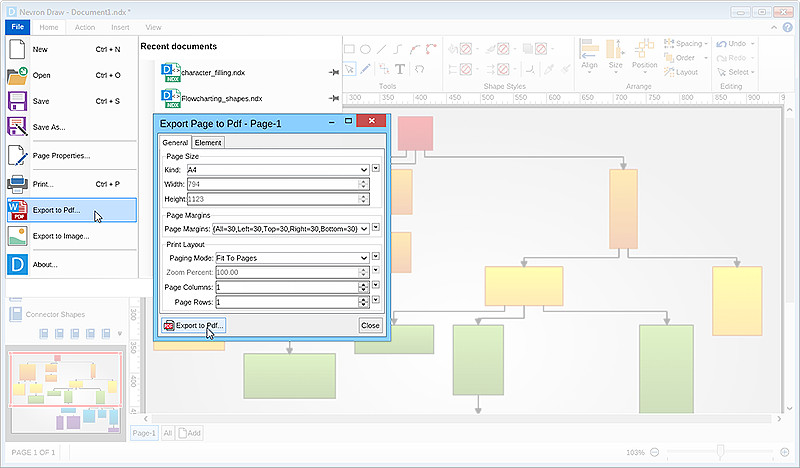
Task: Select the Rectangle shape tool
Action: (x=349, y=49)
